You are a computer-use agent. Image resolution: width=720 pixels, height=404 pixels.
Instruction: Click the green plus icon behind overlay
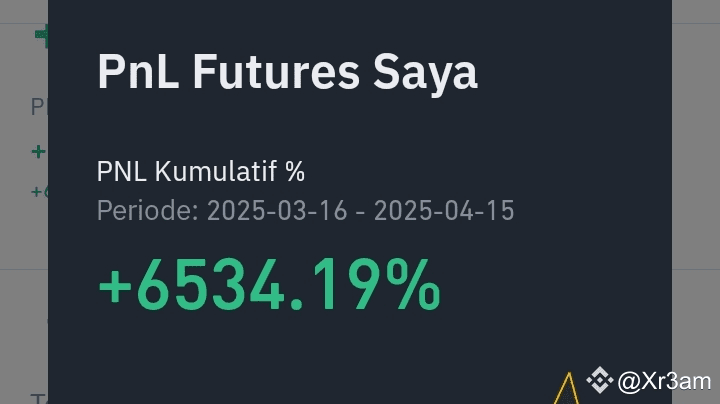pos(40,35)
